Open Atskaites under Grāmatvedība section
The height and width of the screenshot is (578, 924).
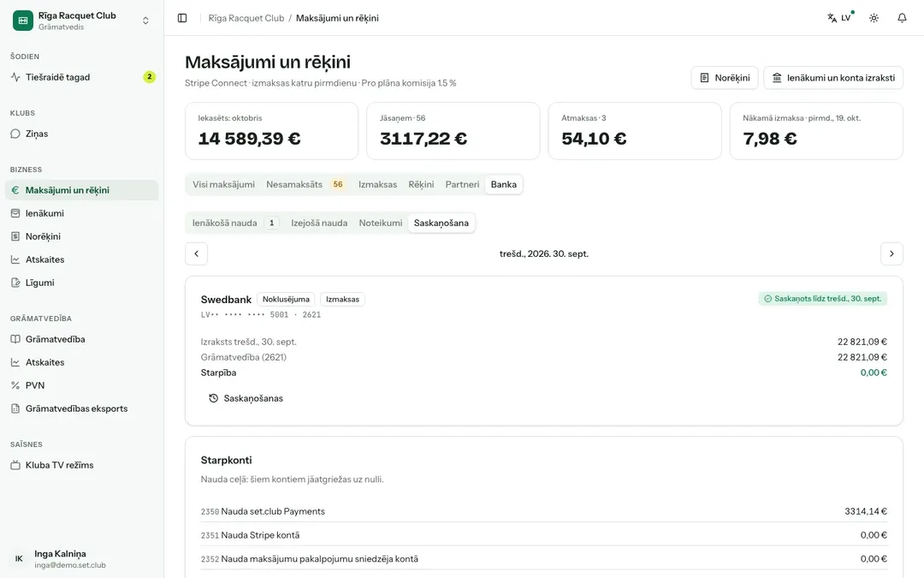(x=82, y=362)
